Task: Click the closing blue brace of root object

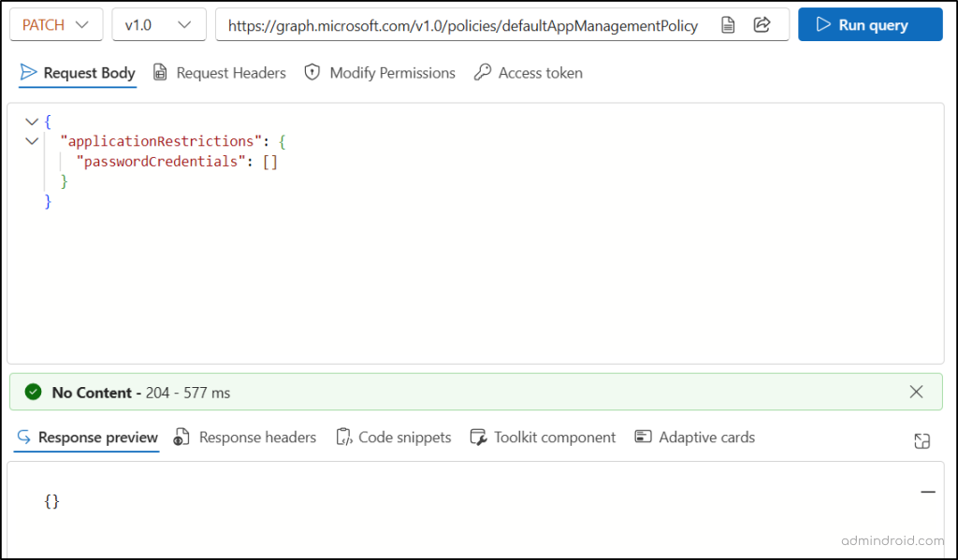Action: pyautogui.click(x=49, y=201)
